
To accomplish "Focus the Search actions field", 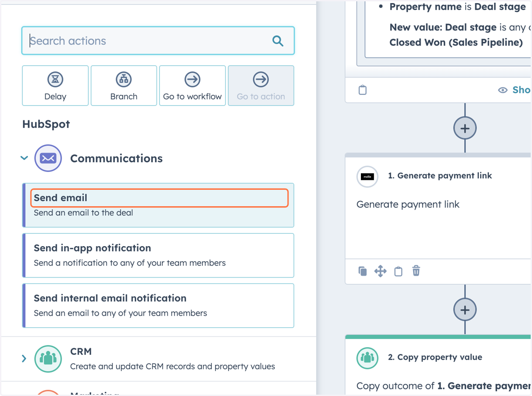I will [158, 41].
